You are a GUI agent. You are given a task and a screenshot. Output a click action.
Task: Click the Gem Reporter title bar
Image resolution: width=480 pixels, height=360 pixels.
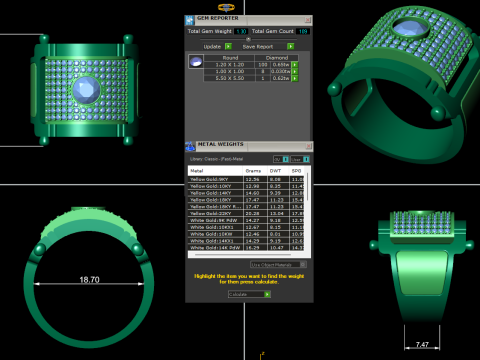[x=250, y=20]
